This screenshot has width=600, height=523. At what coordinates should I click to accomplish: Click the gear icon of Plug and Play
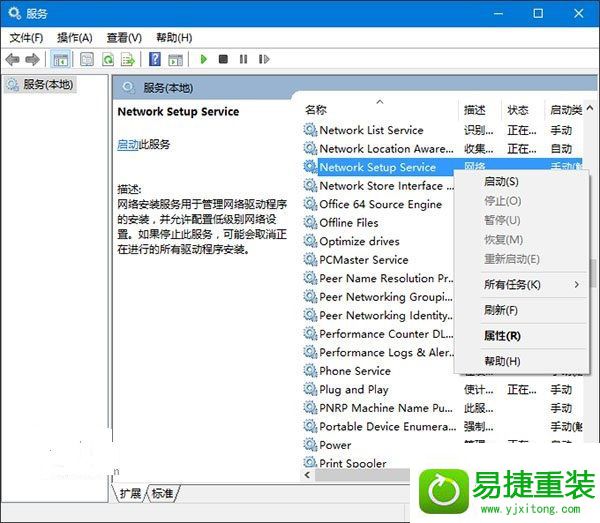[x=310, y=389]
